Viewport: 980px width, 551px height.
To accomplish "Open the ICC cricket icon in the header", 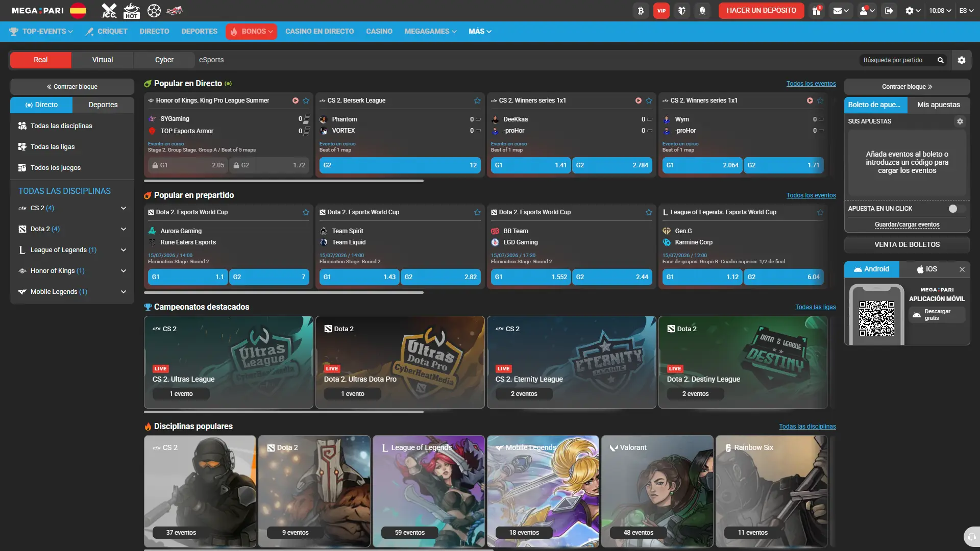I will pyautogui.click(x=109, y=10).
